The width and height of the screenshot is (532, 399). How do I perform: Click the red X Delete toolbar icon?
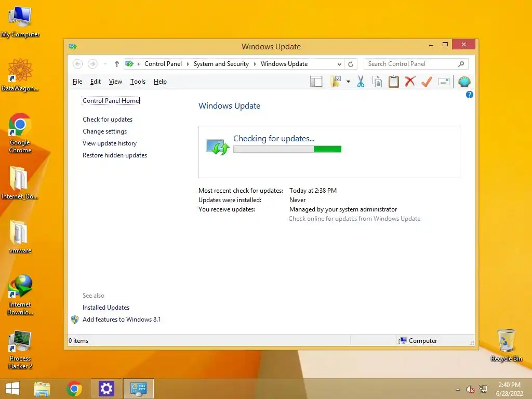tap(410, 82)
